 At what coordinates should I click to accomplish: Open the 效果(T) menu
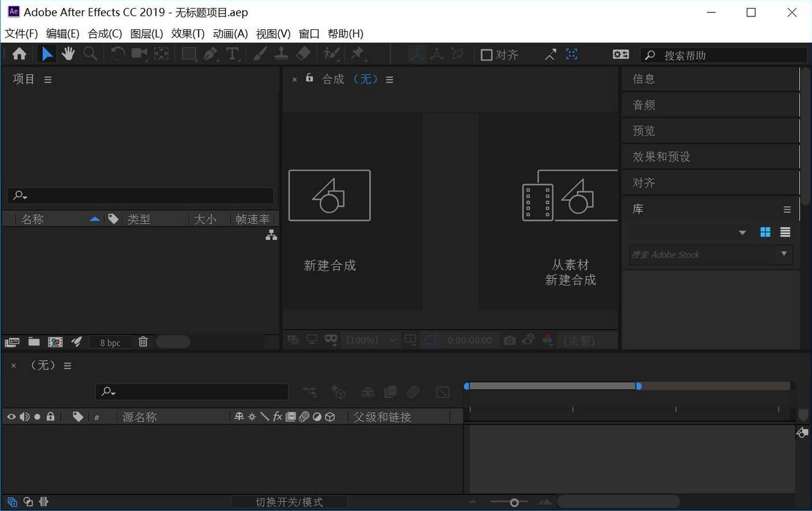click(x=188, y=34)
